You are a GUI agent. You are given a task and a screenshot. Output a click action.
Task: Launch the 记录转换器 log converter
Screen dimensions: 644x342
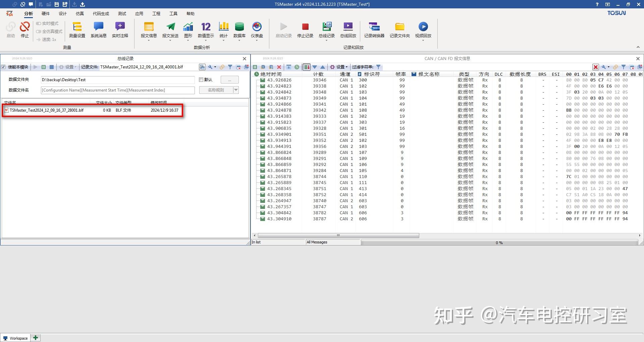point(374,30)
